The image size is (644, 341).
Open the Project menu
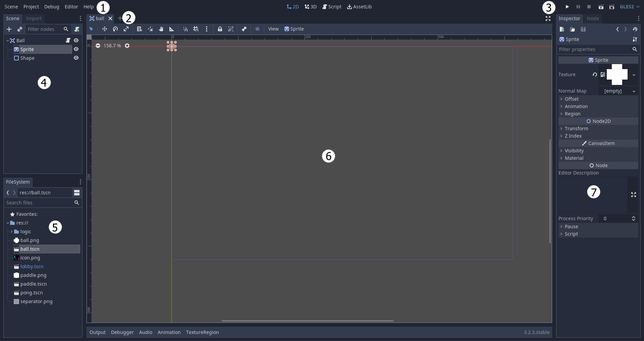pyautogui.click(x=31, y=7)
